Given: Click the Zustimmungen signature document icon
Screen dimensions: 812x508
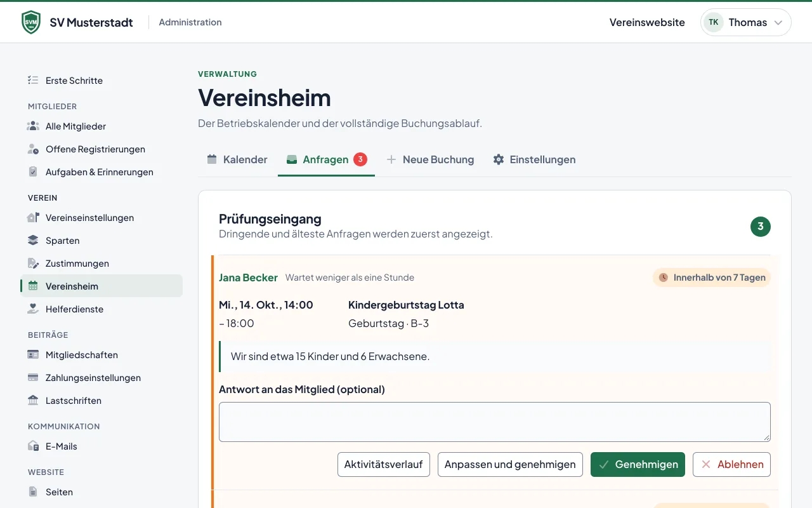Looking at the screenshot, I should 33,264.
